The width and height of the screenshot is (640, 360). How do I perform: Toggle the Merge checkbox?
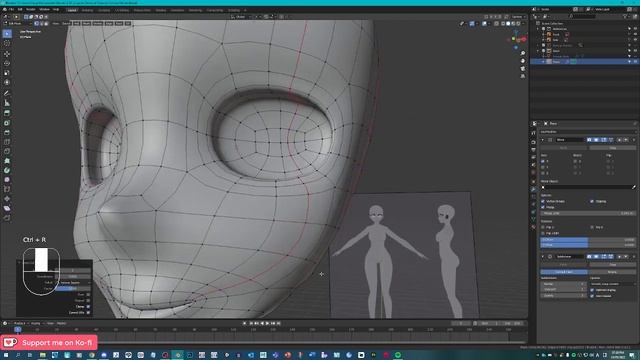pos(543,207)
